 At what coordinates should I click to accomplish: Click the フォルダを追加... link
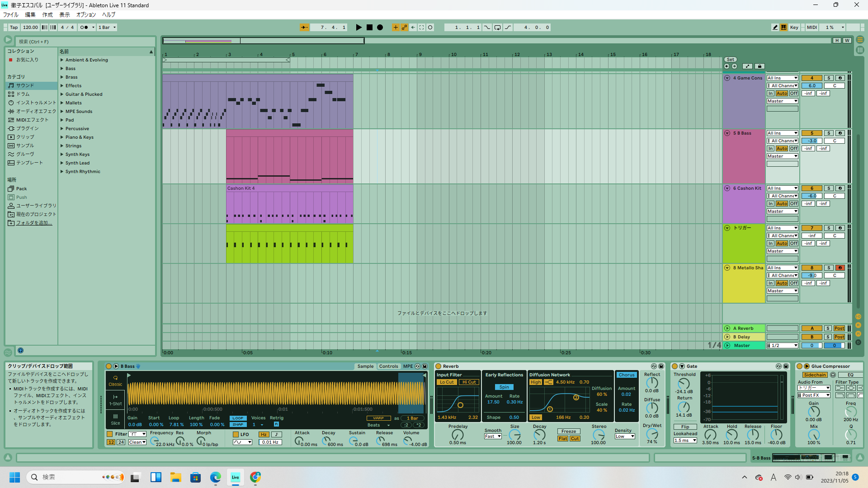(x=34, y=223)
